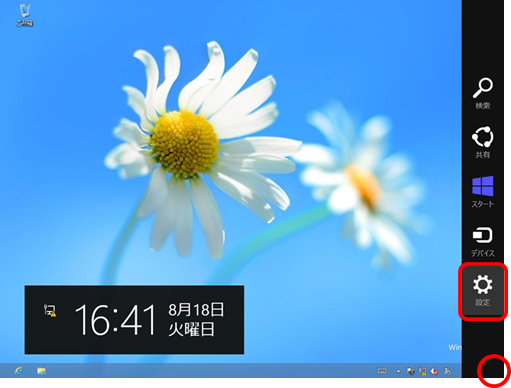The image size is (511, 388).
Task: Open the touch keyboard from the taskbar
Action: click(x=382, y=371)
